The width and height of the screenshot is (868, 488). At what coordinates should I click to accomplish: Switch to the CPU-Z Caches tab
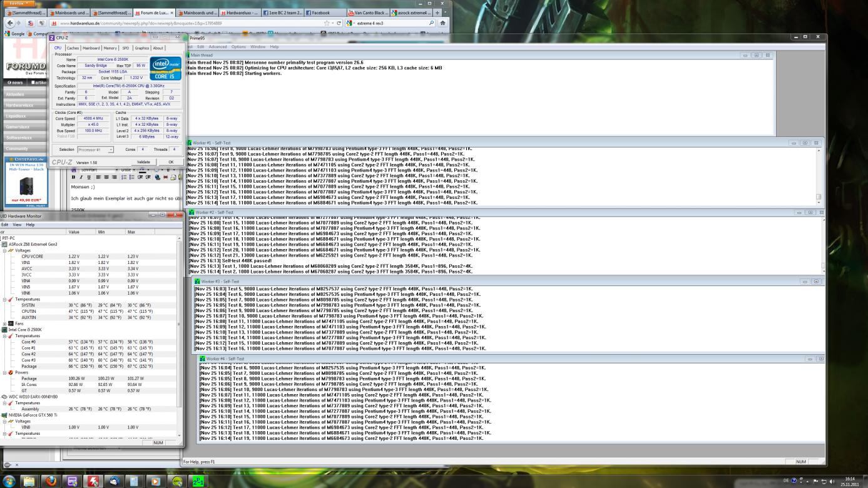coord(73,48)
